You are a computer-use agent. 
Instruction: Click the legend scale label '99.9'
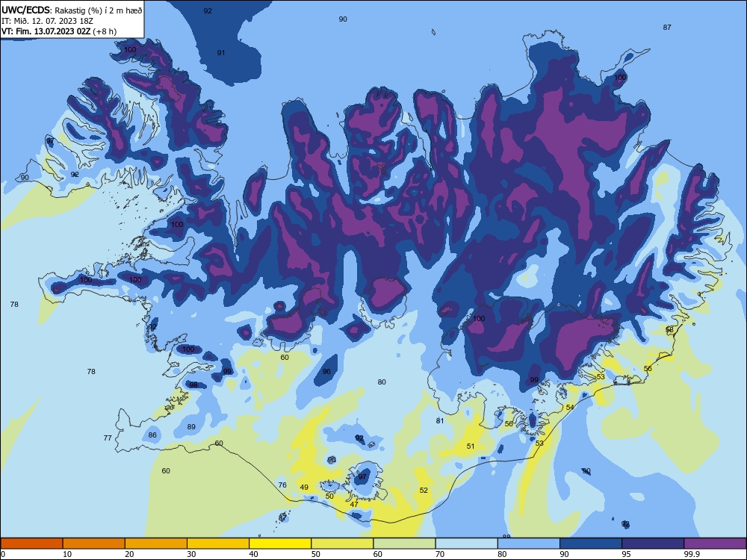click(692, 554)
